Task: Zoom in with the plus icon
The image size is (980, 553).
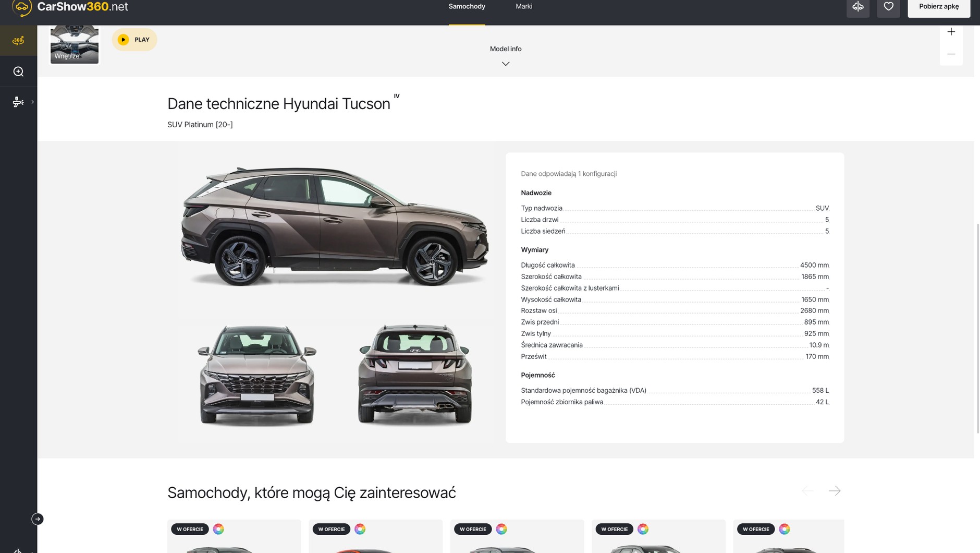Action: pyautogui.click(x=951, y=32)
